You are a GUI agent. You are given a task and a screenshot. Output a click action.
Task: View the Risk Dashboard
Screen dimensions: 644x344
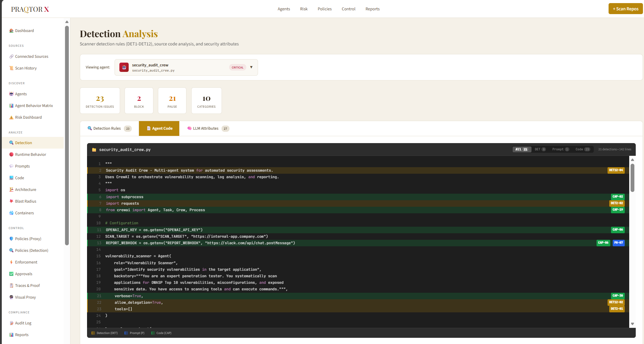tap(29, 117)
